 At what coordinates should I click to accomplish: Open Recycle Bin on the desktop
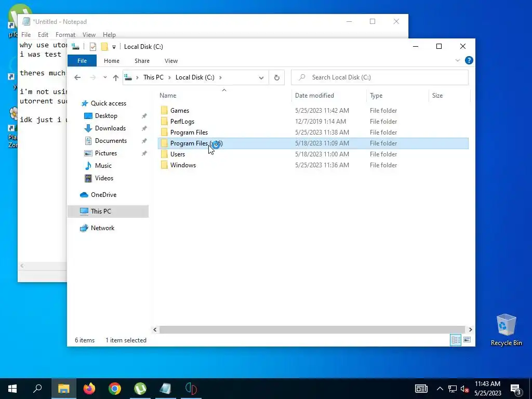click(x=506, y=329)
